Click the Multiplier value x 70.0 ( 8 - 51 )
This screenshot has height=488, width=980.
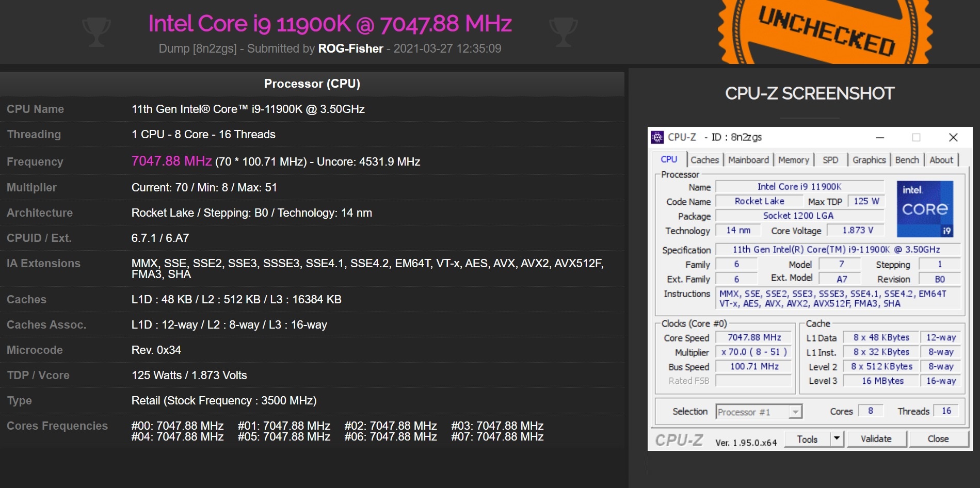pyautogui.click(x=754, y=352)
